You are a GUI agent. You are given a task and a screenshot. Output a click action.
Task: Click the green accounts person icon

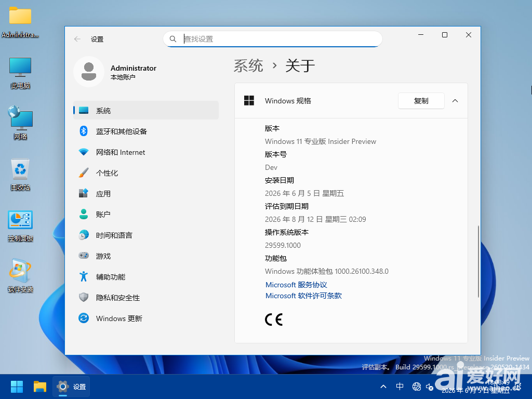(84, 214)
